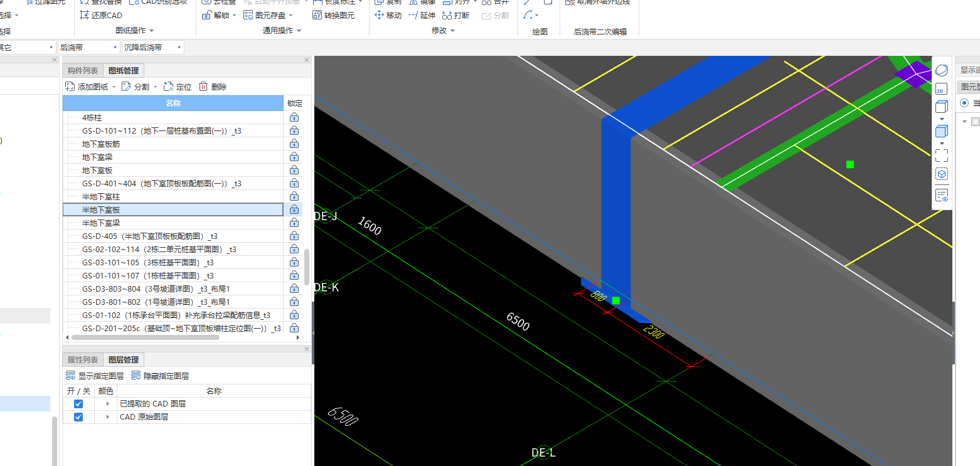
Task: Select GS-D-405 半地下室顶板板配筋图 row
Action: pos(173,236)
